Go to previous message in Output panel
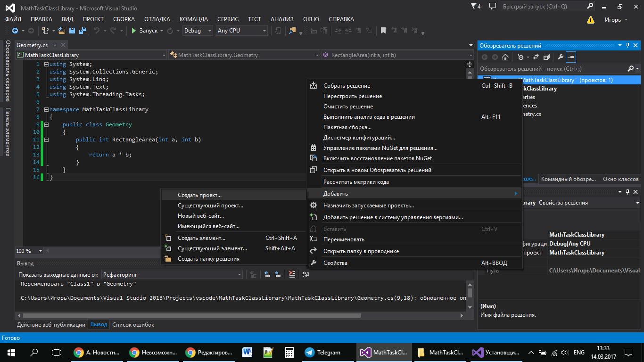Image resolution: width=644 pixels, height=362 pixels. [x=267, y=274]
